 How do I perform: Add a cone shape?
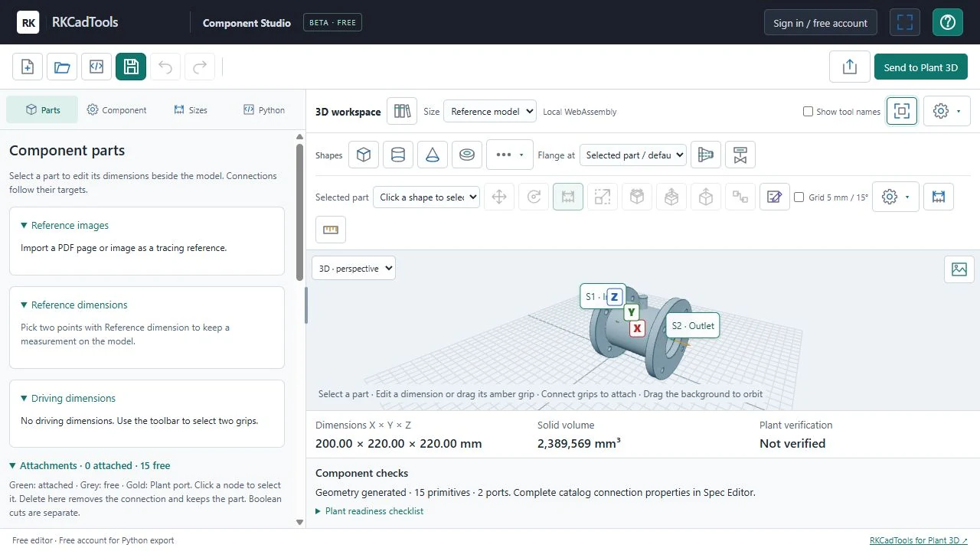(433, 155)
